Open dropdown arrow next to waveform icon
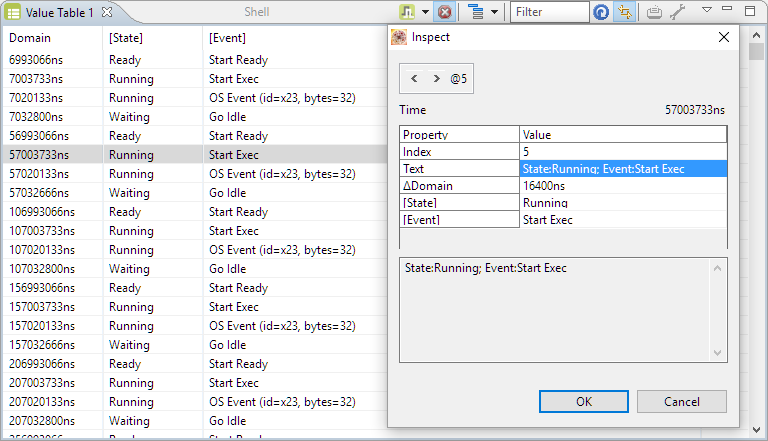Viewport: 768px width, 441px height. point(426,12)
